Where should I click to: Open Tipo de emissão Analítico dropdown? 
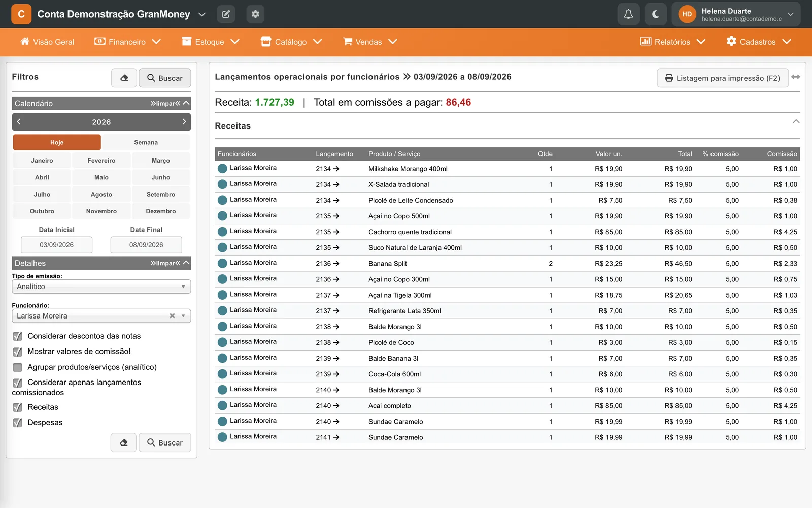(101, 287)
